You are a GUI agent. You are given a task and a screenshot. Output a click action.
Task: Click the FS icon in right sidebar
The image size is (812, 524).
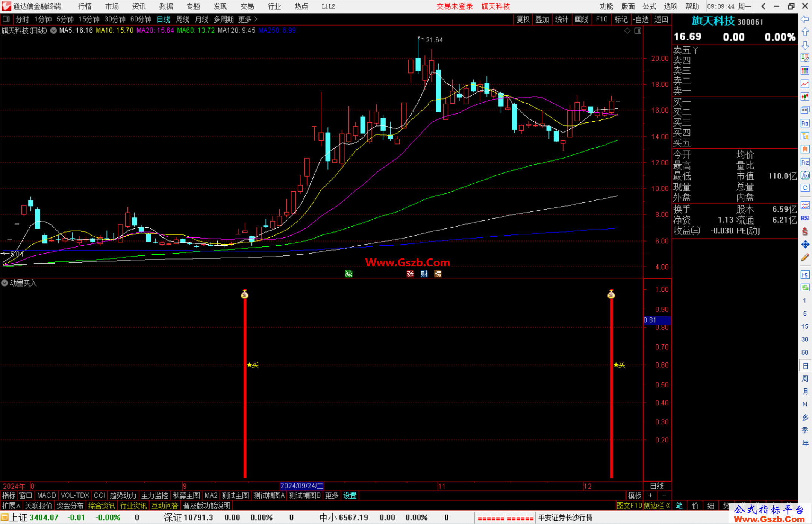click(x=805, y=275)
